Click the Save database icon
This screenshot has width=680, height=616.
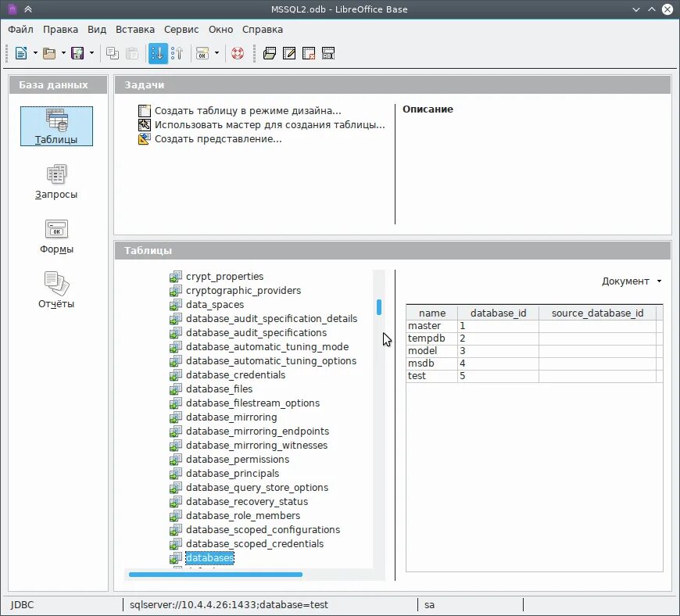click(77, 53)
